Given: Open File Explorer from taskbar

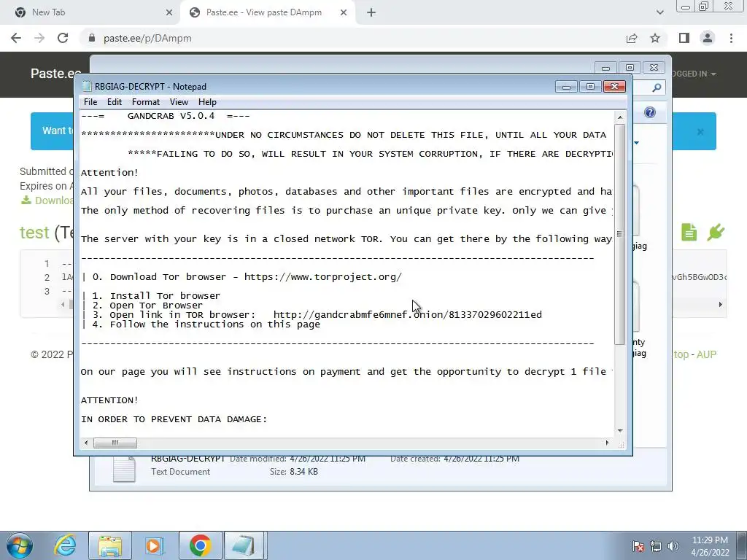Looking at the screenshot, I should point(110,545).
